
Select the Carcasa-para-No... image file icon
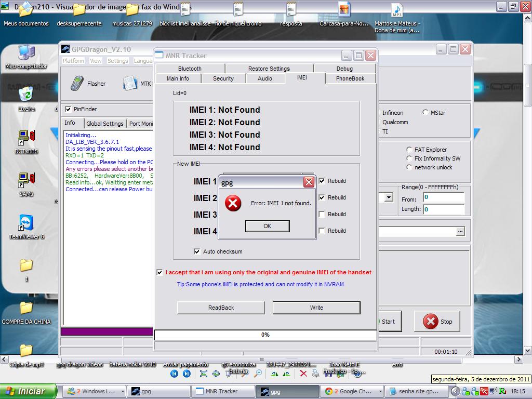click(x=344, y=9)
